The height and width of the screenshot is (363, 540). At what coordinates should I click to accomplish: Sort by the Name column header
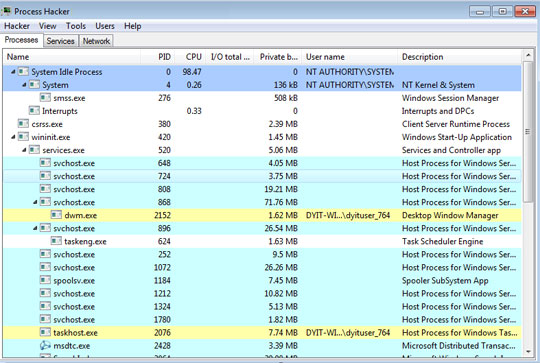[71, 57]
